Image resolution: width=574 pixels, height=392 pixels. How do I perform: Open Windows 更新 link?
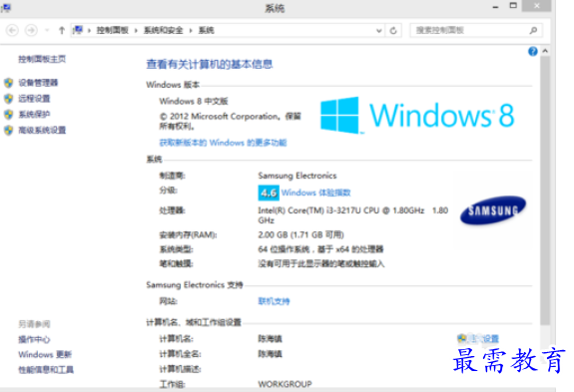[45, 354]
